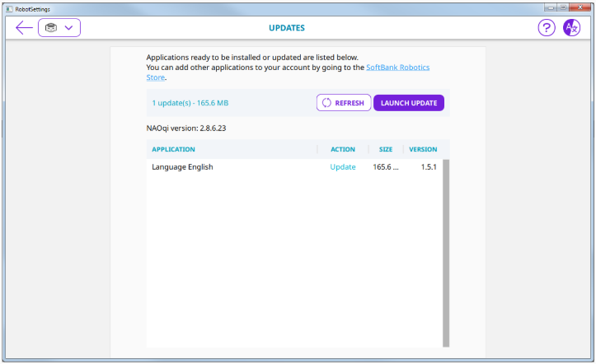Image resolution: width=596 pixels, height=364 pixels.
Task: Click the 1 update(s) - 165.6 MB summary
Action: [x=190, y=103]
